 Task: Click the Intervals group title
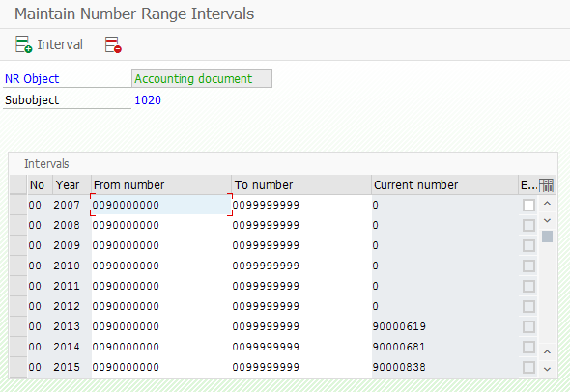click(46, 164)
